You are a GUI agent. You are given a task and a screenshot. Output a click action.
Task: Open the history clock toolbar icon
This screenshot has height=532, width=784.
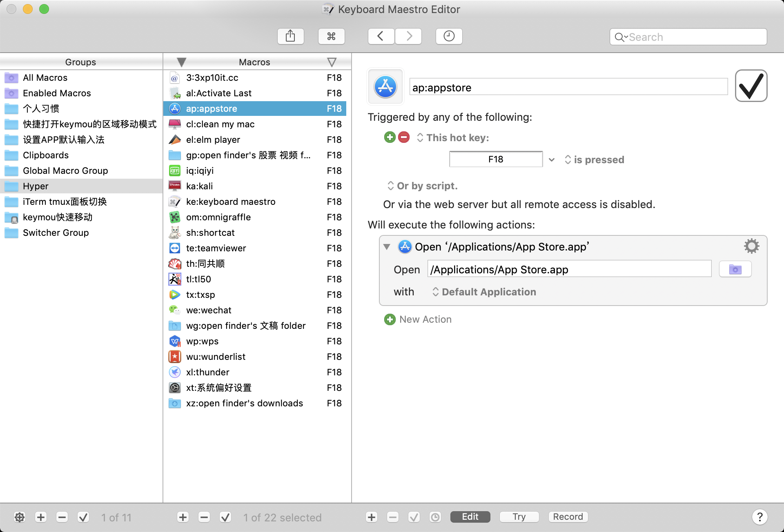coord(449,36)
